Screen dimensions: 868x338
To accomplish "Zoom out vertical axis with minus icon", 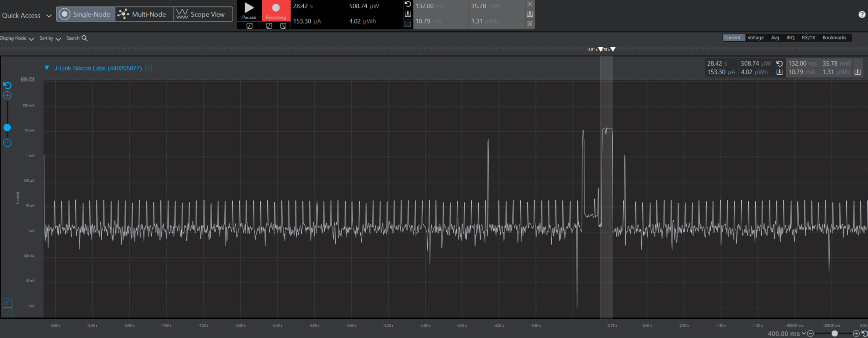I will pos(7,143).
